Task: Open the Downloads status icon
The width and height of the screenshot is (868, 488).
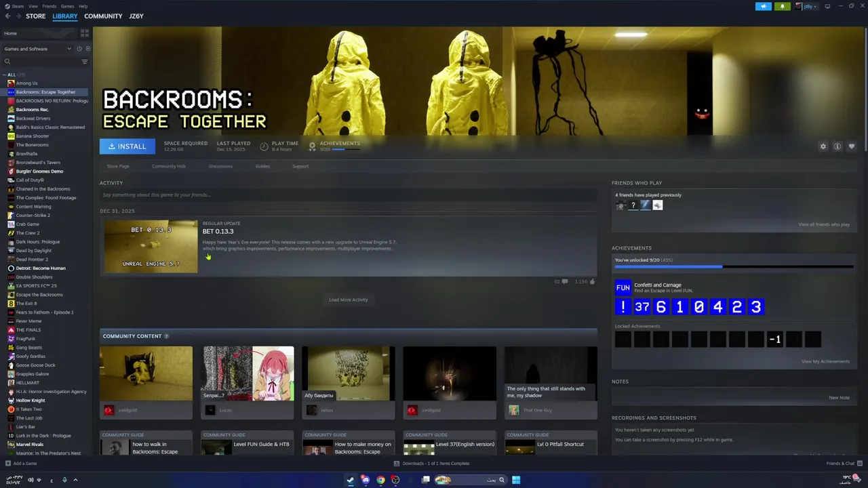Action: coord(397,464)
